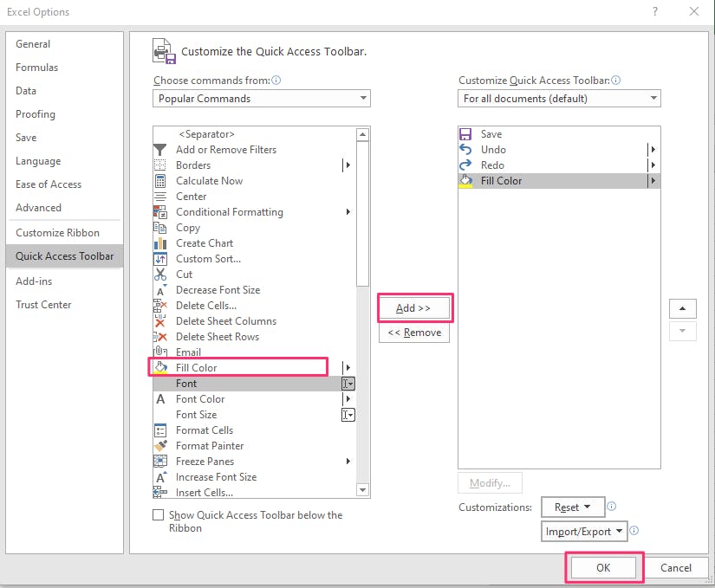Open the Trust Center settings category
The height and width of the screenshot is (588, 715).
coord(43,304)
